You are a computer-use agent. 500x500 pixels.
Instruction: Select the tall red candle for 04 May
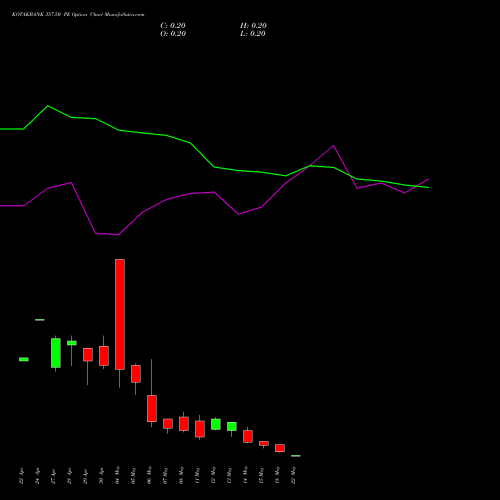[x=120, y=314]
